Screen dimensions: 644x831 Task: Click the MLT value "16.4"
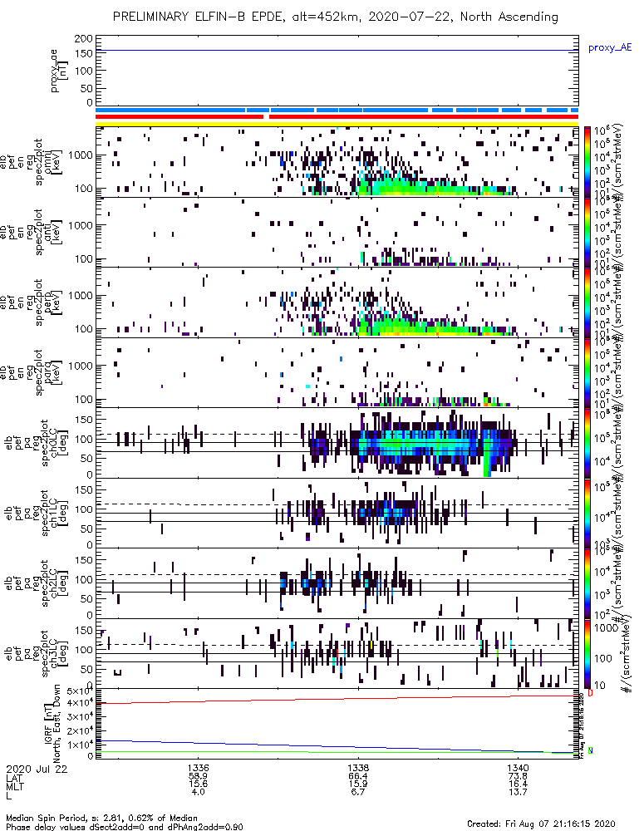tap(518, 784)
